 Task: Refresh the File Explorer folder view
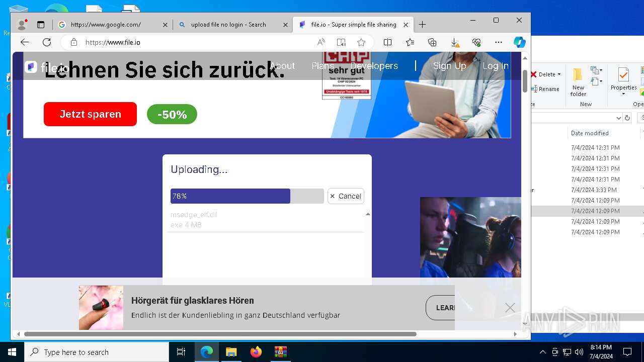tap(627, 118)
